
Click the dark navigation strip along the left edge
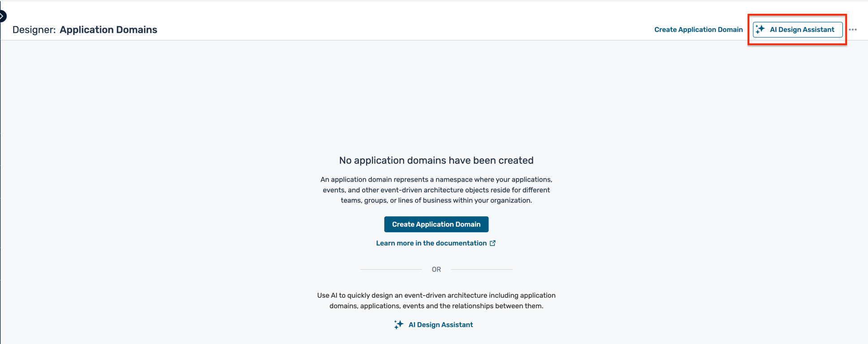(x=0, y=179)
